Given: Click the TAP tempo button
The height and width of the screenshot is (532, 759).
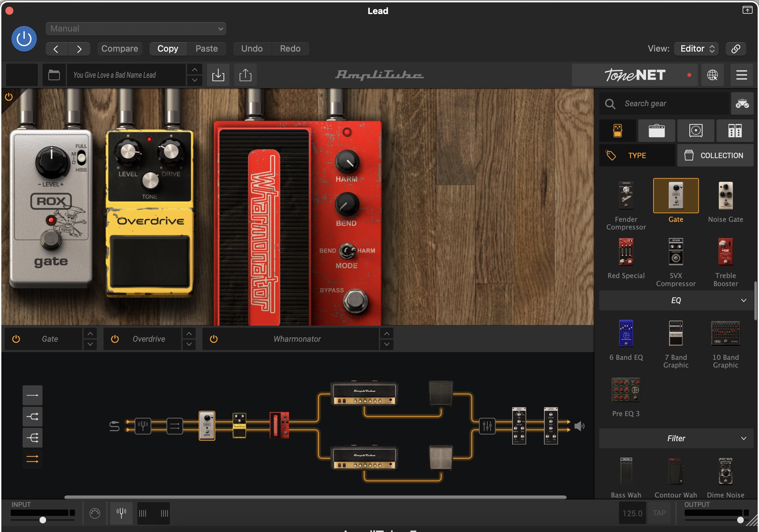Looking at the screenshot, I should (659, 513).
